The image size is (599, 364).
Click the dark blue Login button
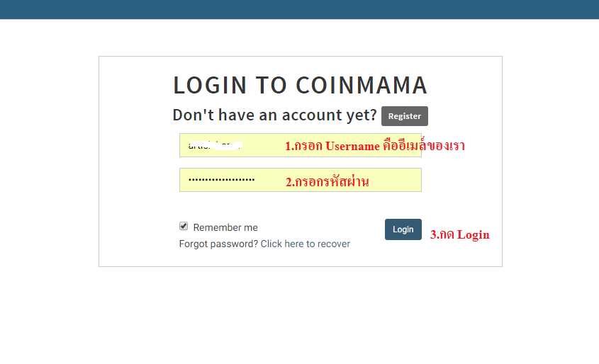click(x=403, y=229)
